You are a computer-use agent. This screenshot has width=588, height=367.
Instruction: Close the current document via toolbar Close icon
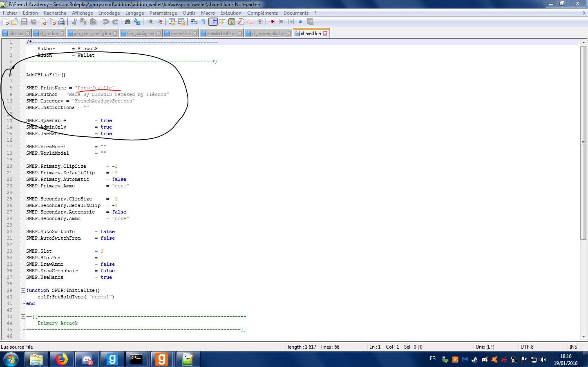click(43, 22)
